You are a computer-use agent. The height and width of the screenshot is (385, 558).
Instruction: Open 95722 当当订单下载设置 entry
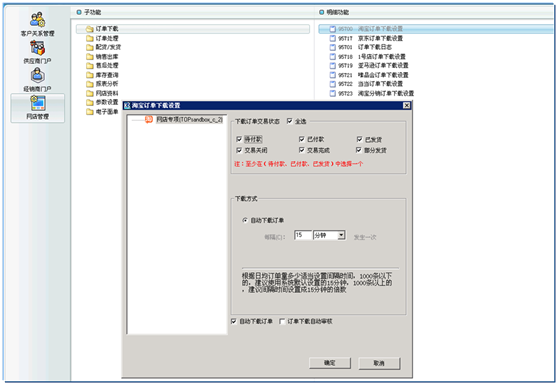[x=366, y=84]
